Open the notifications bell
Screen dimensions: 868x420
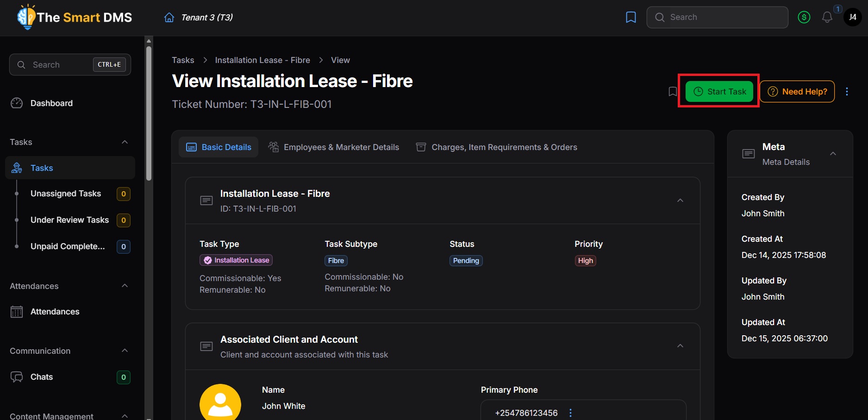coord(827,18)
